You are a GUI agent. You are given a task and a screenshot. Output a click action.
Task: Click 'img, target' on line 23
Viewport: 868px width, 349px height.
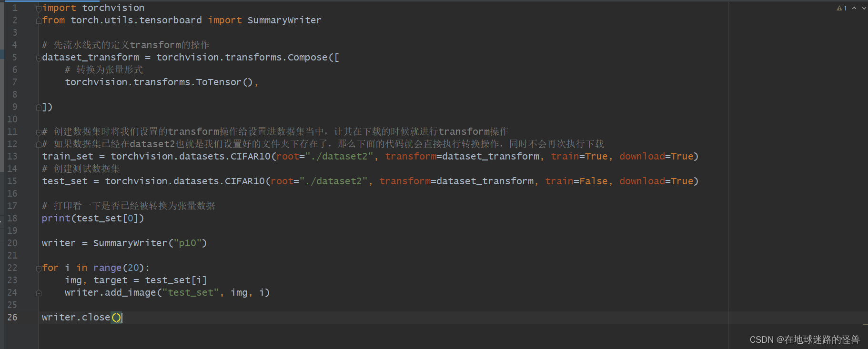coord(96,280)
